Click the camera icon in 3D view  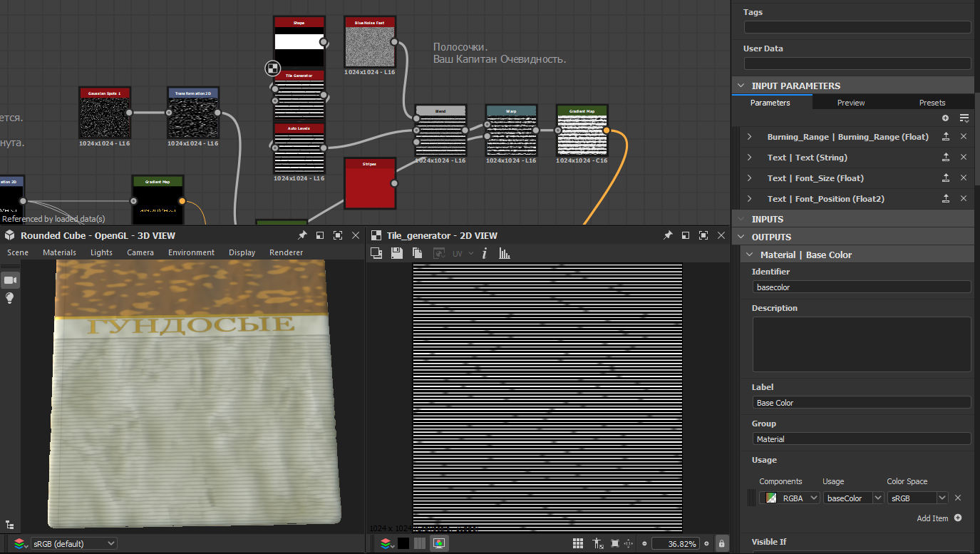[x=11, y=279]
